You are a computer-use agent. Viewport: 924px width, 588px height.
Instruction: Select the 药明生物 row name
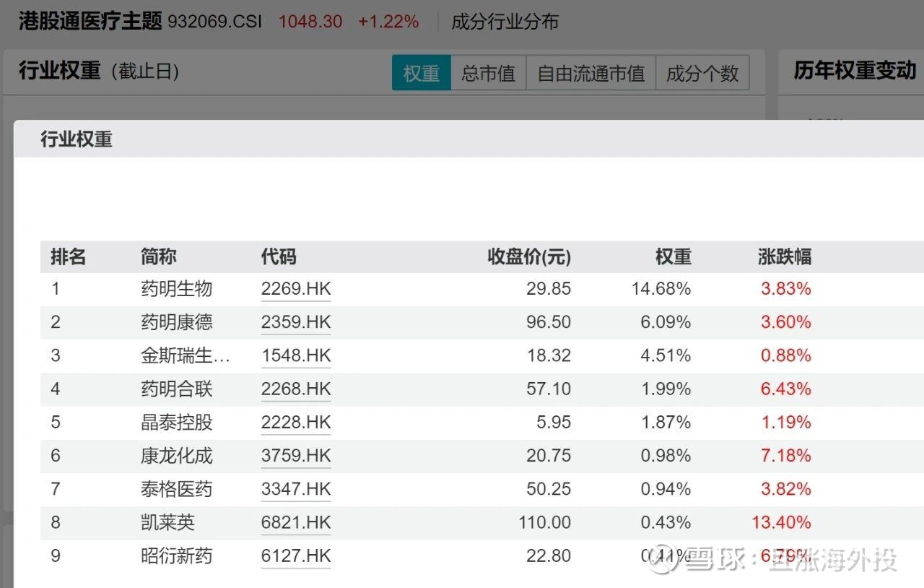click(177, 289)
